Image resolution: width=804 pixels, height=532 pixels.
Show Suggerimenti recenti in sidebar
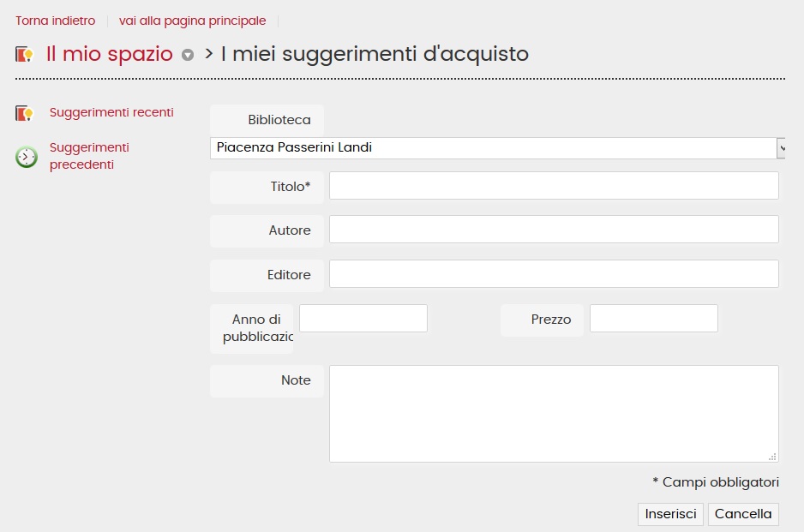pos(111,112)
